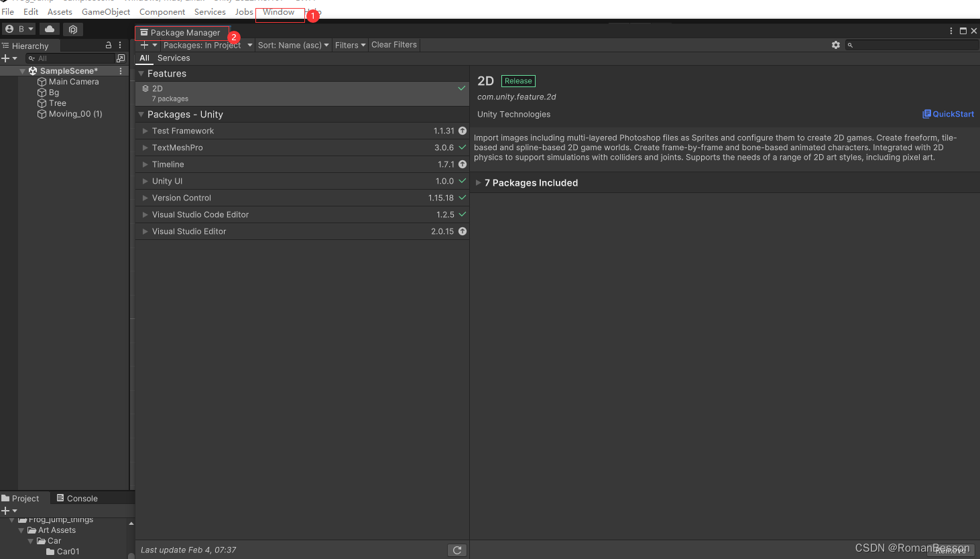Select the Version Control package row
This screenshot has height=559, width=980.
(x=302, y=198)
